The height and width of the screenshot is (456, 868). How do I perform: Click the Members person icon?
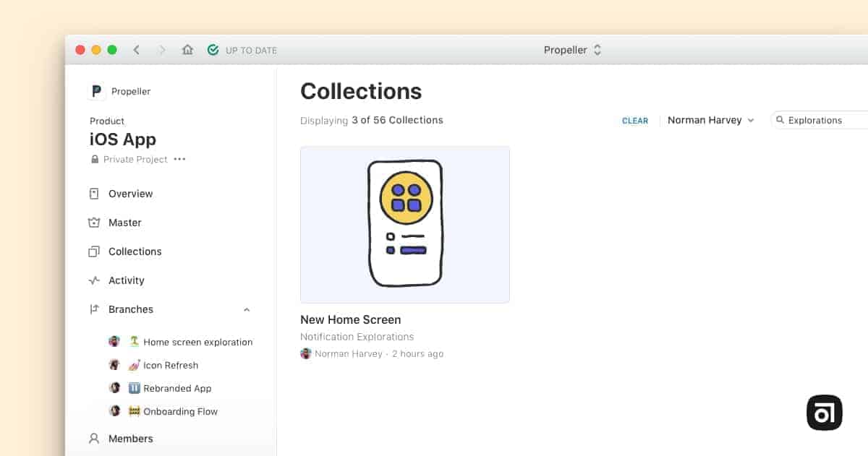click(x=93, y=439)
